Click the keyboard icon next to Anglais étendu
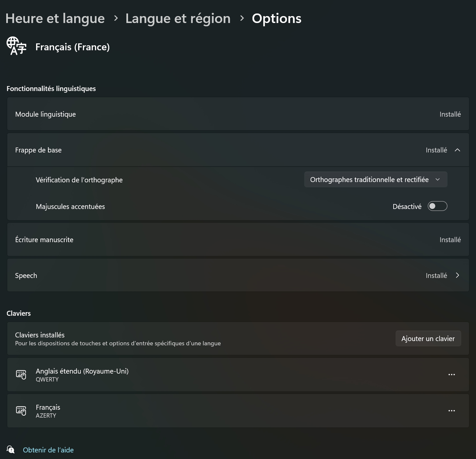The width and height of the screenshot is (476, 459). click(21, 375)
